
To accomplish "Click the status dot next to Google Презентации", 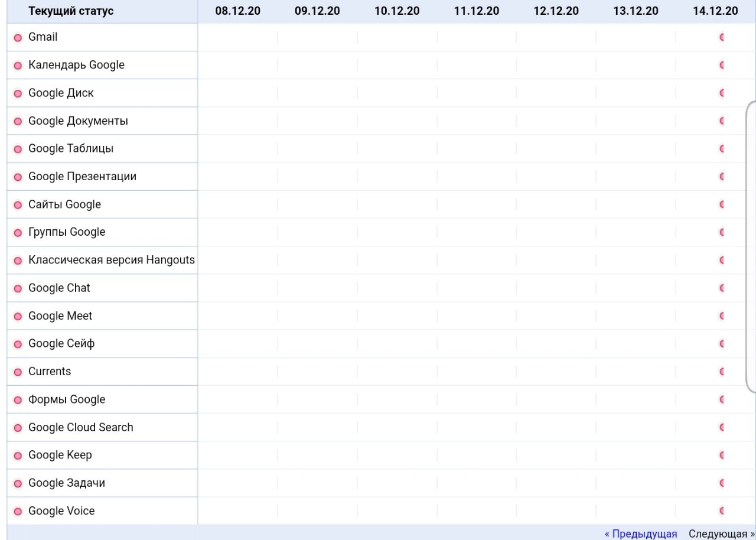I will coord(18,177).
